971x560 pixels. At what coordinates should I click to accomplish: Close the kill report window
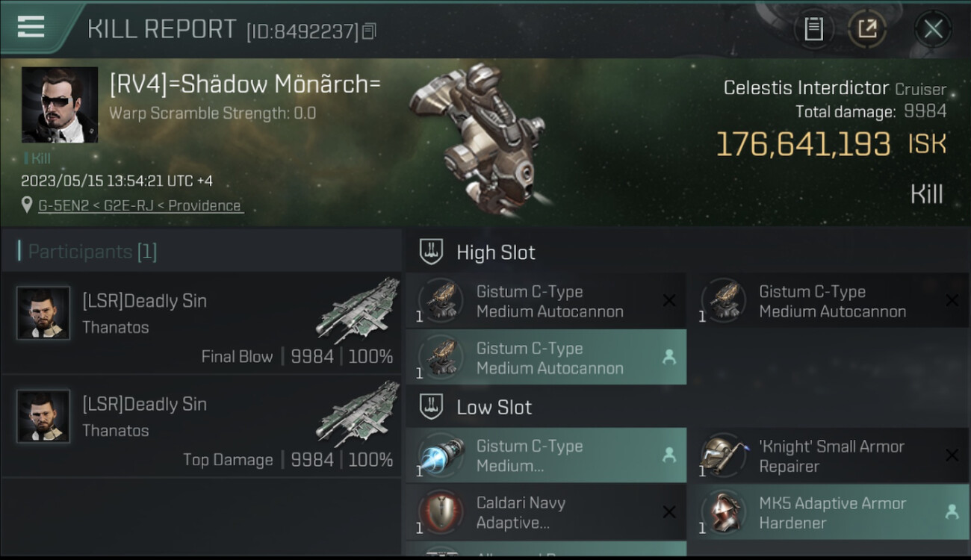click(933, 29)
